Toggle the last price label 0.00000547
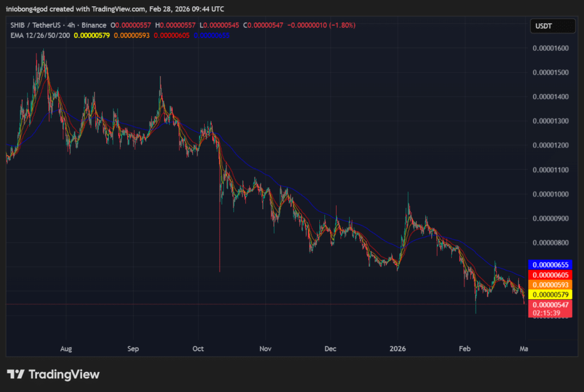The width and height of the screenshot is (584, 392). 550,305
